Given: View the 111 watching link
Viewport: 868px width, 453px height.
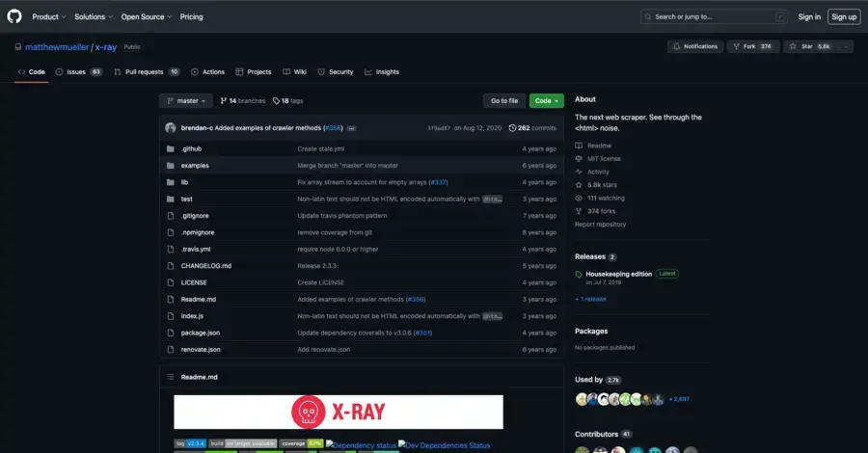Looking at the screenshot, I should (600, 198).
